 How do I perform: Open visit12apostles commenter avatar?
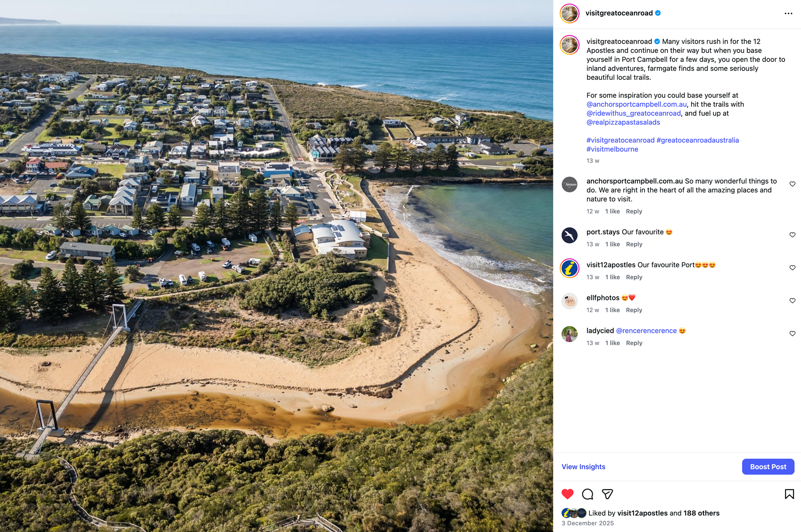[x=569, y=268]
